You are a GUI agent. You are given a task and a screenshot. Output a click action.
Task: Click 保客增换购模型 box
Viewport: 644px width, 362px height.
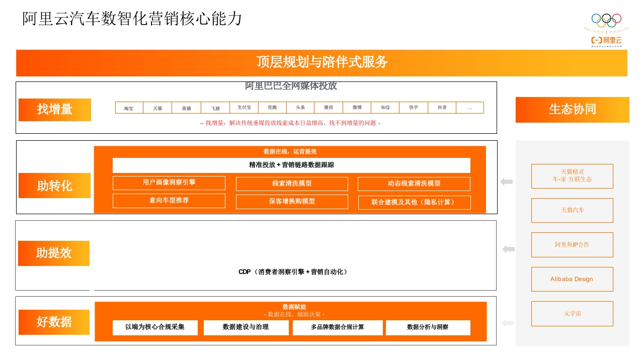click(292, 201)
